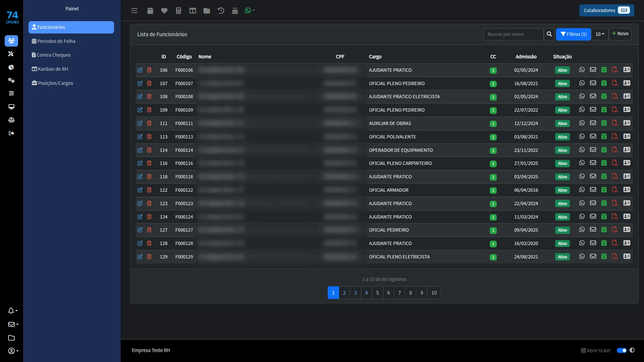Send WhatsApp to employee F000108
The height and width of the screenshot is (362, 644).
tap(582, 97)
